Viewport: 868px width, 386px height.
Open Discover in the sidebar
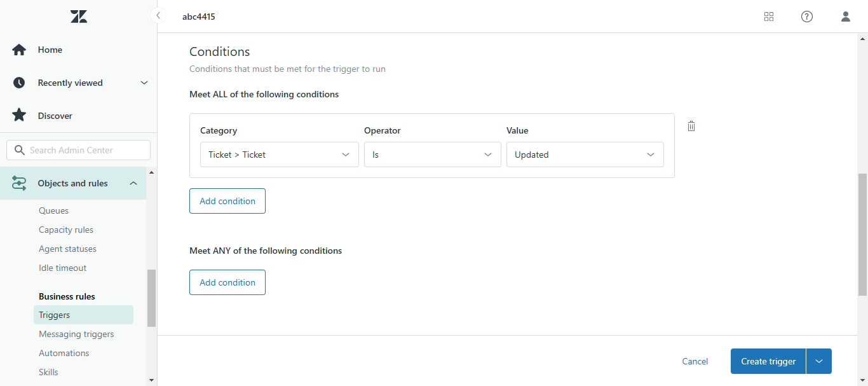tap(55, 116)
